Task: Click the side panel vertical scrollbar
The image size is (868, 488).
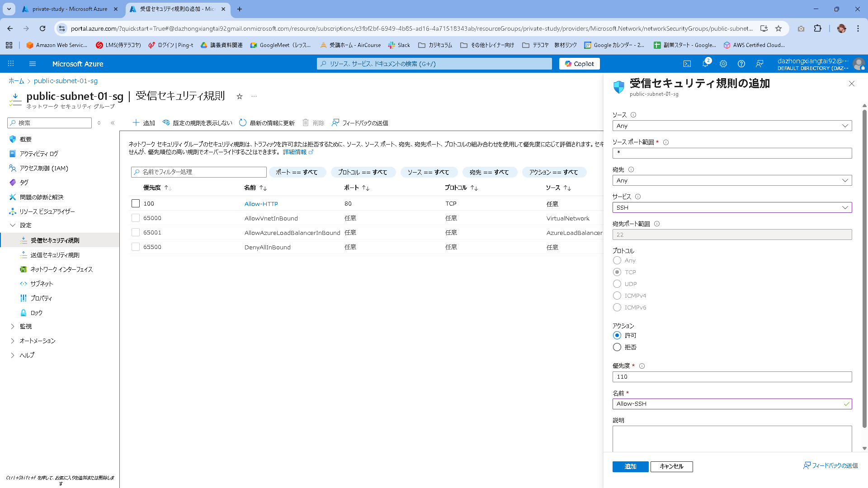Action: (x=864, y=271)
